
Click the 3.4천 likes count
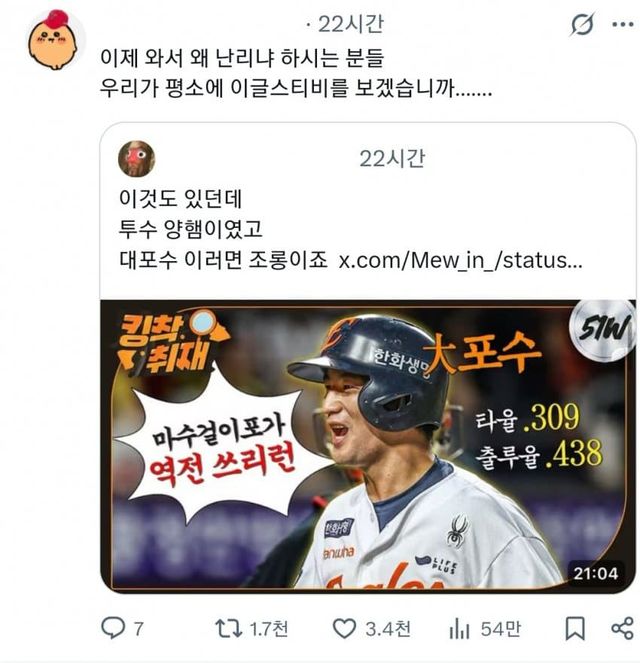tap(388, 629)
